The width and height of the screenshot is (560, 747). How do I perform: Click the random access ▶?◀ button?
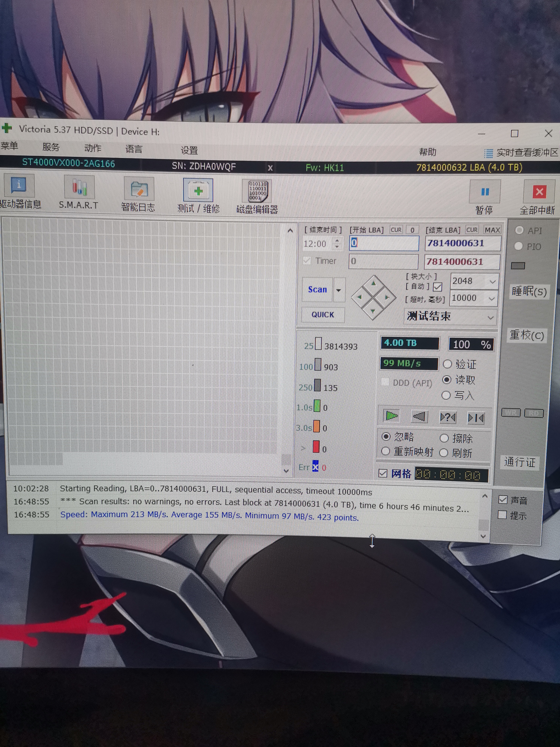448,418
